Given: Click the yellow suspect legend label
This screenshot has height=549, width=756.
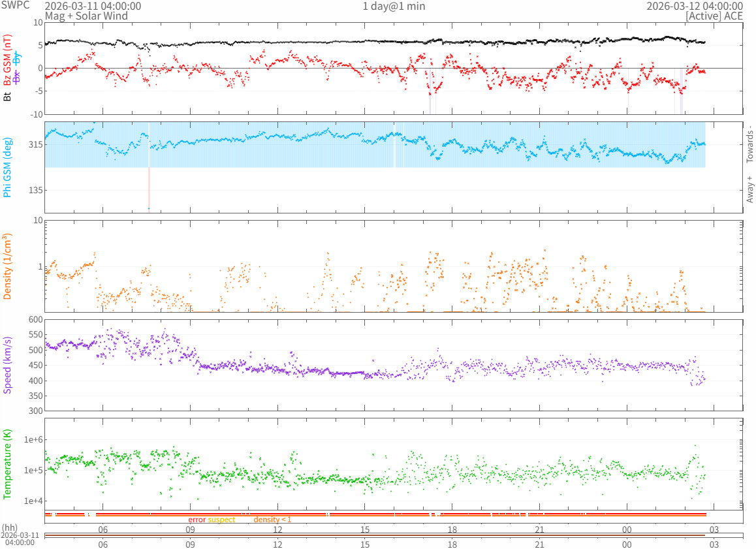Looking at the screenshot, I should click(221, 520).
